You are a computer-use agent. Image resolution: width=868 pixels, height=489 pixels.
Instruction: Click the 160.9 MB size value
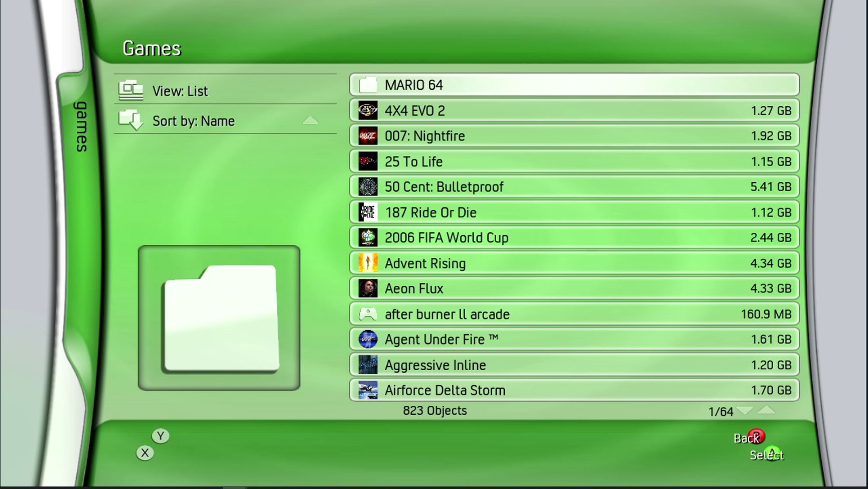click(x=766, y=314)
